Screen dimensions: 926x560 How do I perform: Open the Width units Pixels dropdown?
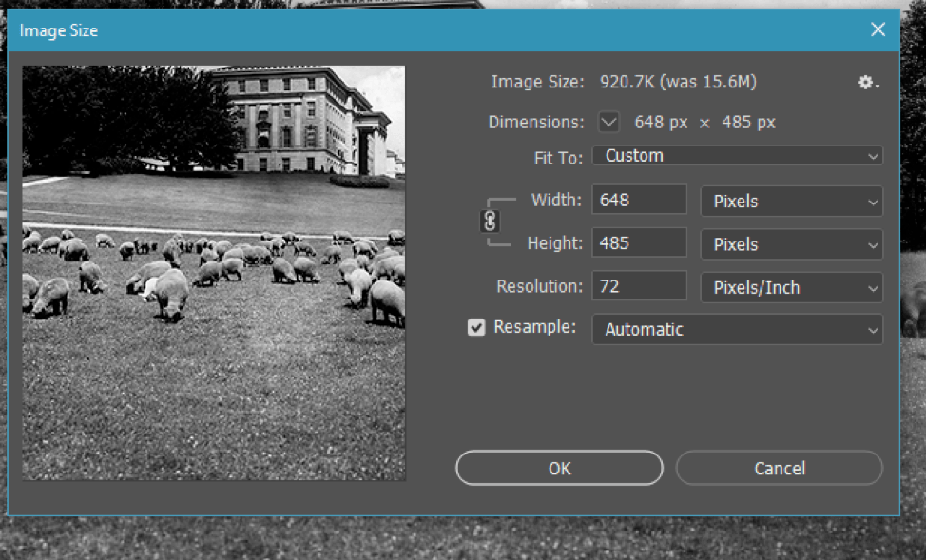tap(791, 202)
